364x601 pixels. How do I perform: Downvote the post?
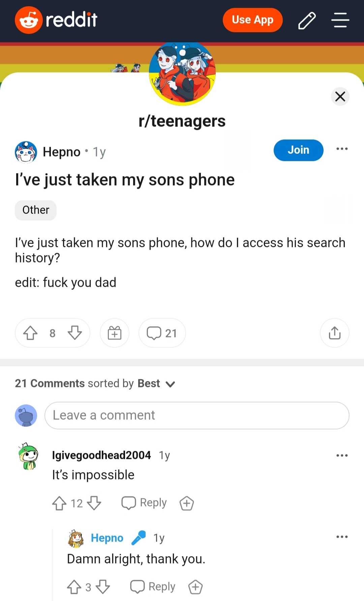pyautogui.click(x=75, y=333)
